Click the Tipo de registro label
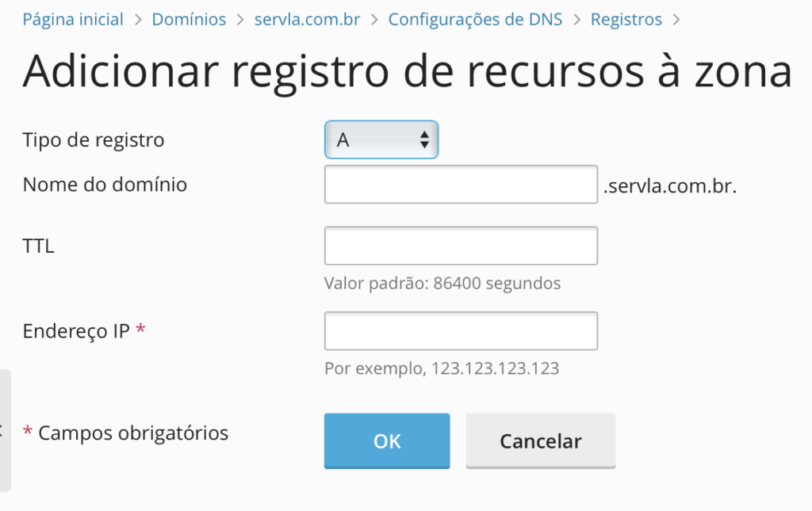This screenshot has width=812, height=511. (x=94, y=139)
